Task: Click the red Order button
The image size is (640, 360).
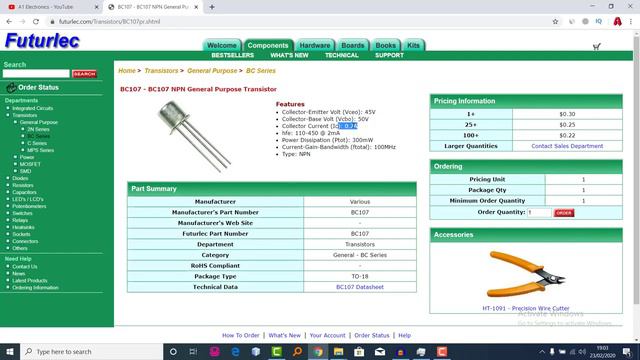Action: coord(564,213)
